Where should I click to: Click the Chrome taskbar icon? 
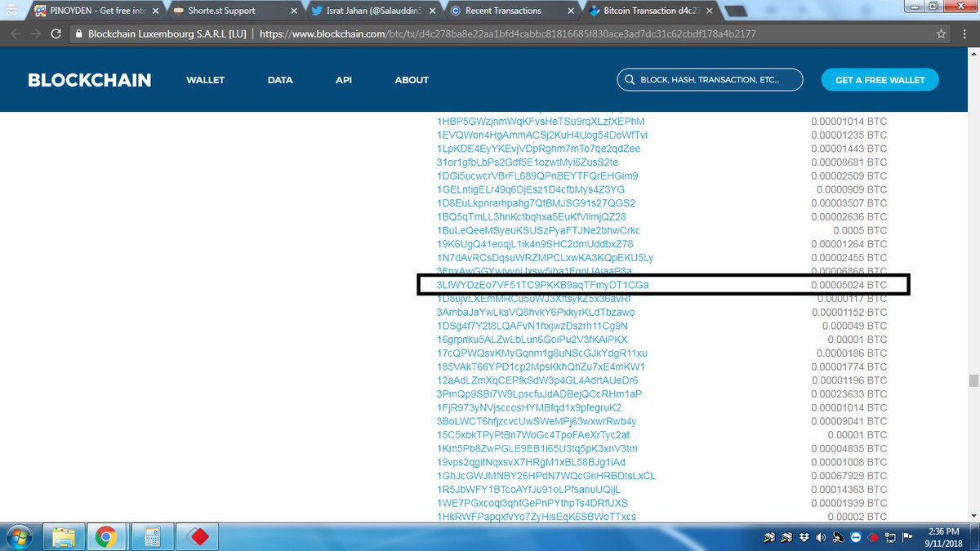(105, 537)
